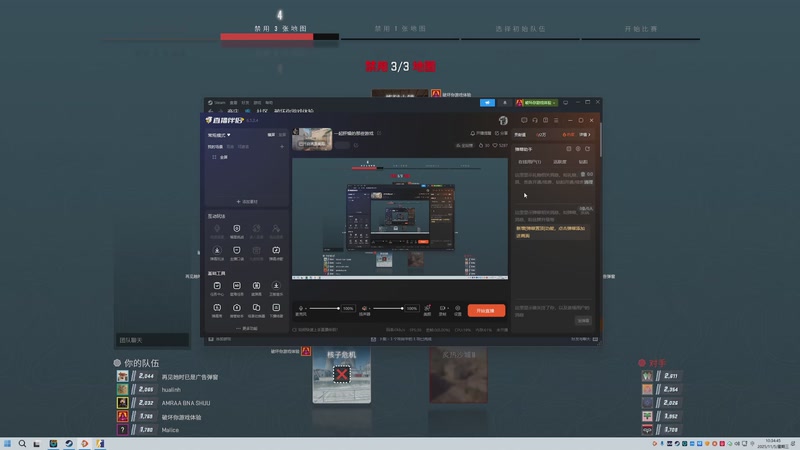Viewport: 800px width, 450px height.
Task: Select the 活跃度 tab
Action: click(x=560, y=162)
